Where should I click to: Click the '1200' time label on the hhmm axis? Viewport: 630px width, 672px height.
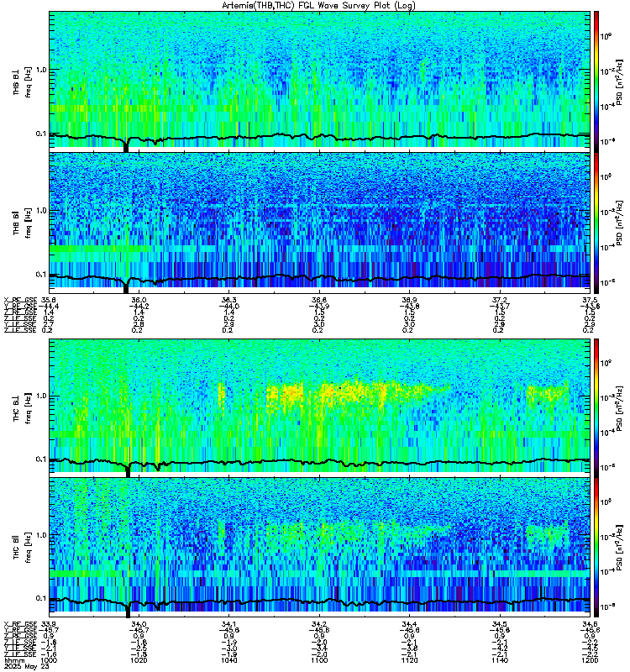[x=591, y=660]
